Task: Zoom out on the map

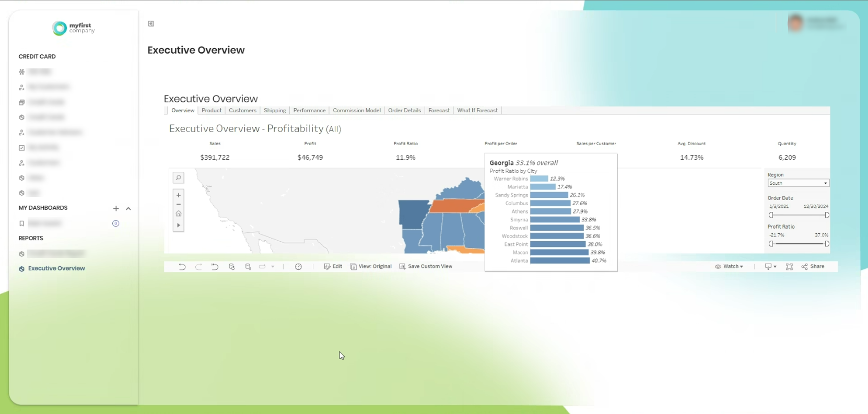Action: click(x=179, y=204)
